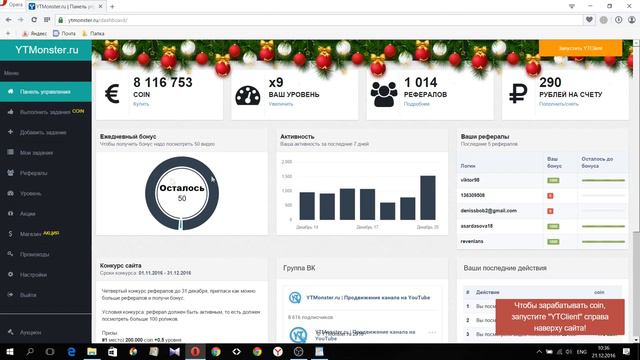Open the Windows Start menu
This screenshot has width=640, height=360.
click(9, 351)
